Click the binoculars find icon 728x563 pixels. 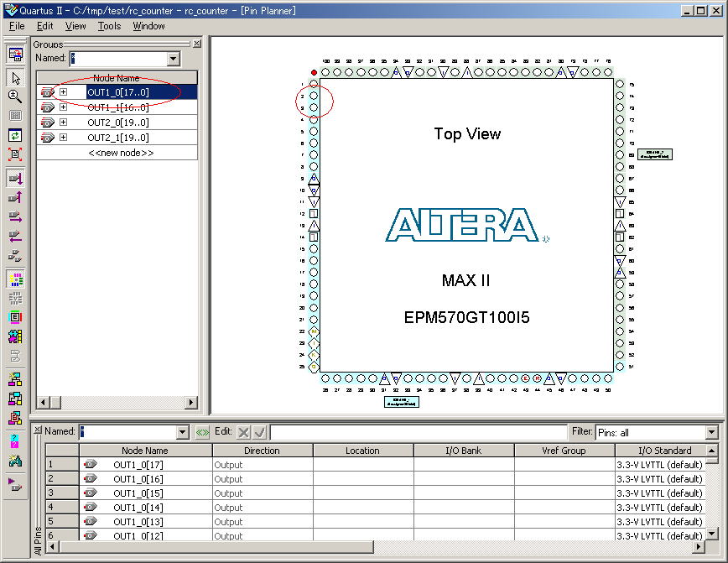(15, 461)
